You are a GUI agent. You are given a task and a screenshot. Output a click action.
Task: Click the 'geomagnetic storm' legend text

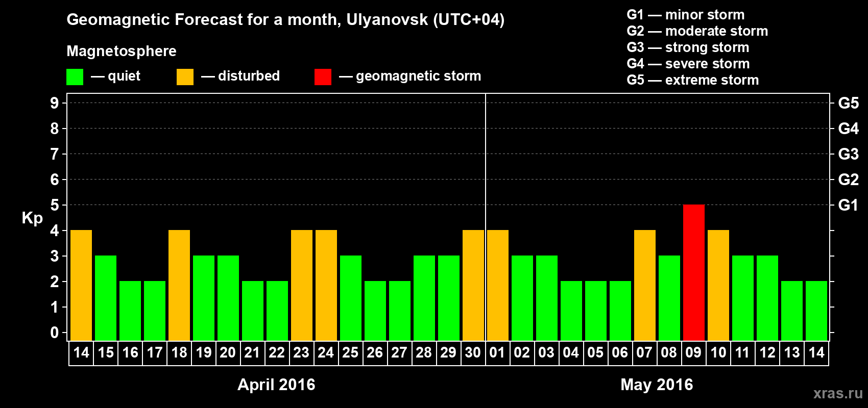tap(419, 76)
